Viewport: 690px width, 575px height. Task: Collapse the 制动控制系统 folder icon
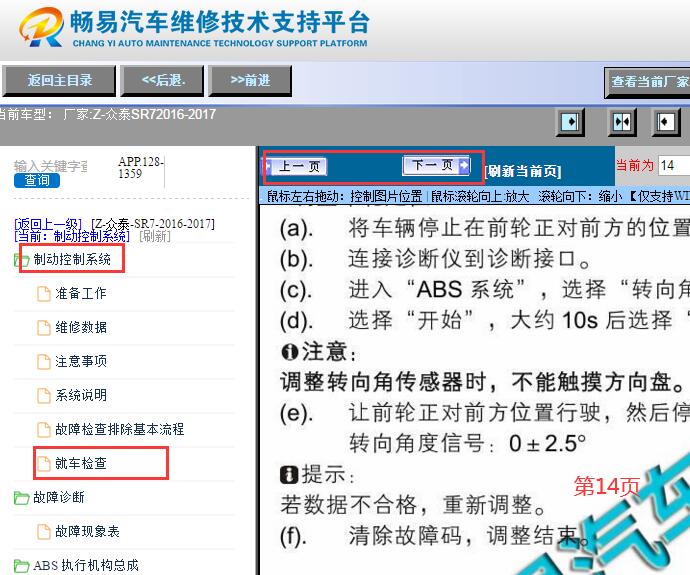(22, 260)
